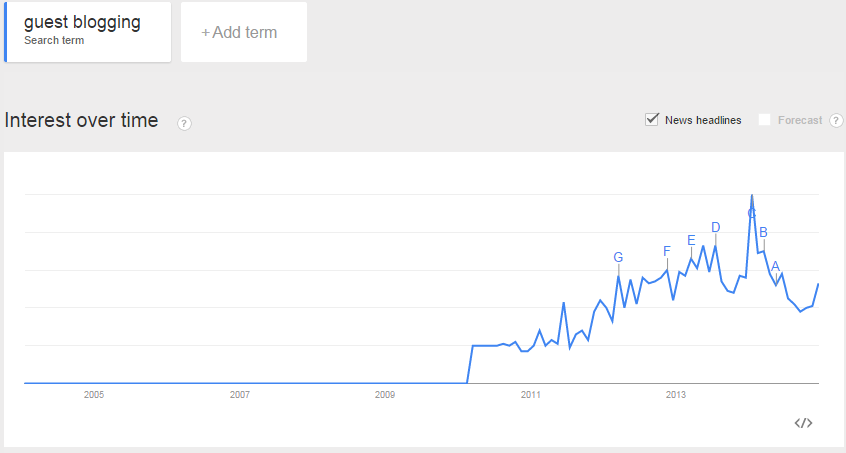Click the help icon beside Forecast

836,120
